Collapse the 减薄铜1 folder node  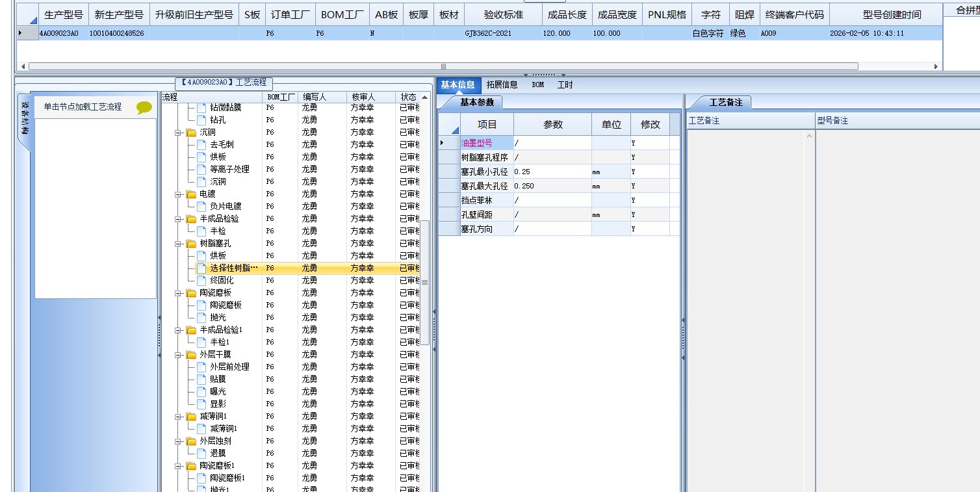tap(178, 417)
